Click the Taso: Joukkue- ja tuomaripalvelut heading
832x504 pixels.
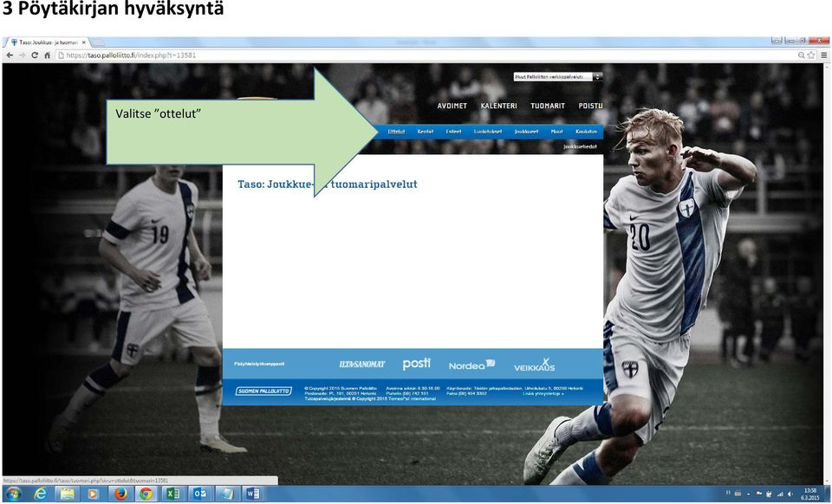[328, 184]
